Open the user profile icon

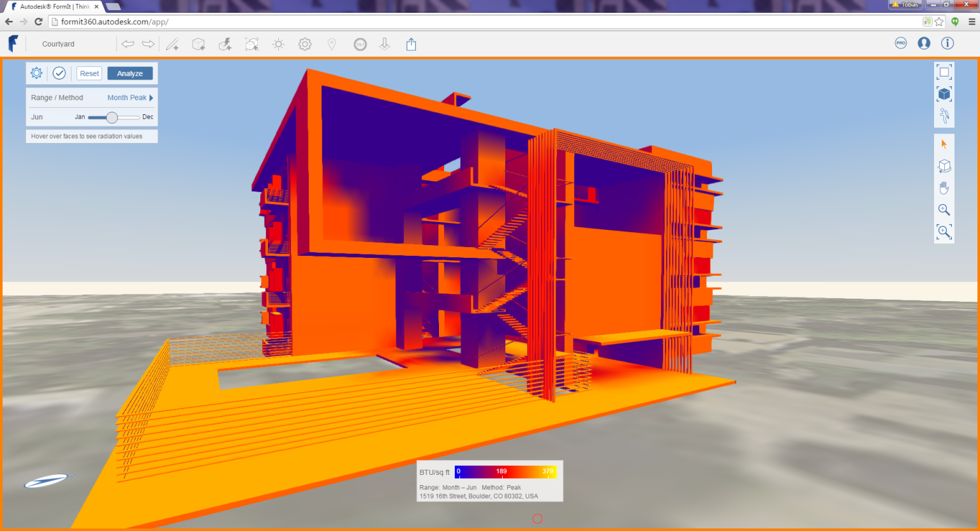tap(924, 43)
